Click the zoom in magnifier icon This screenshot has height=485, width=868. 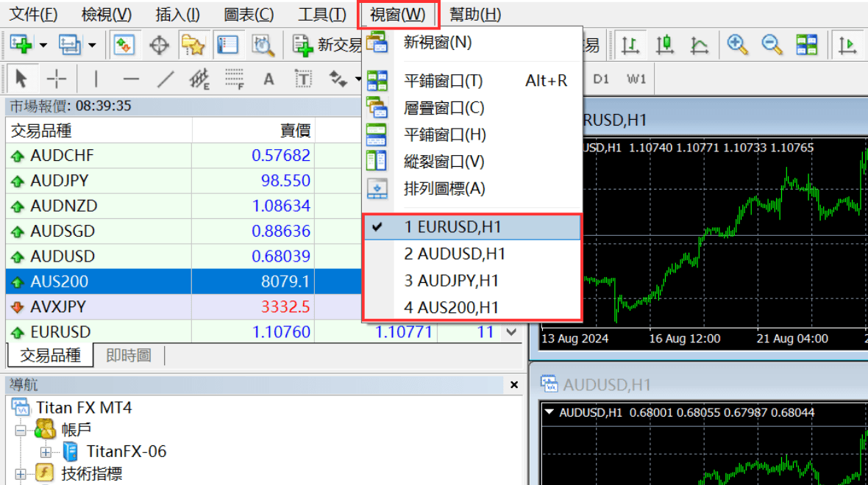[x=736, y=46]
